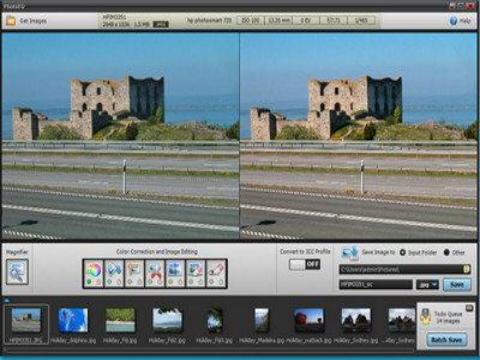The width and height of the screenshot is (480, 360).
Task: Select the Holiday_dolphins.jpg thumbnail
Action: [73, 321]
